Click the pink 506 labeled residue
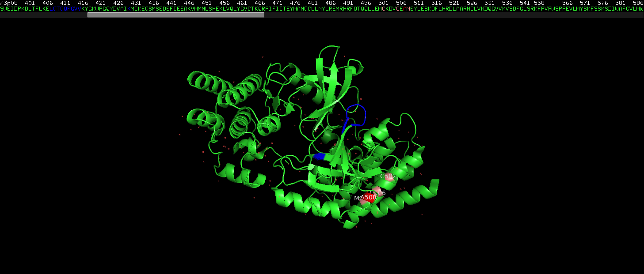Screen dimensions: 644x274 click(x=377, y=191)
